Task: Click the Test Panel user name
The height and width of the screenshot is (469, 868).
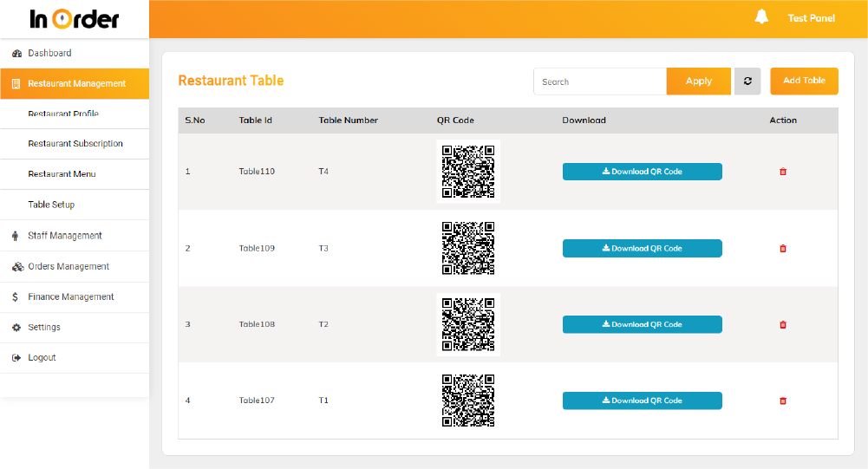Action: point(811,18)
